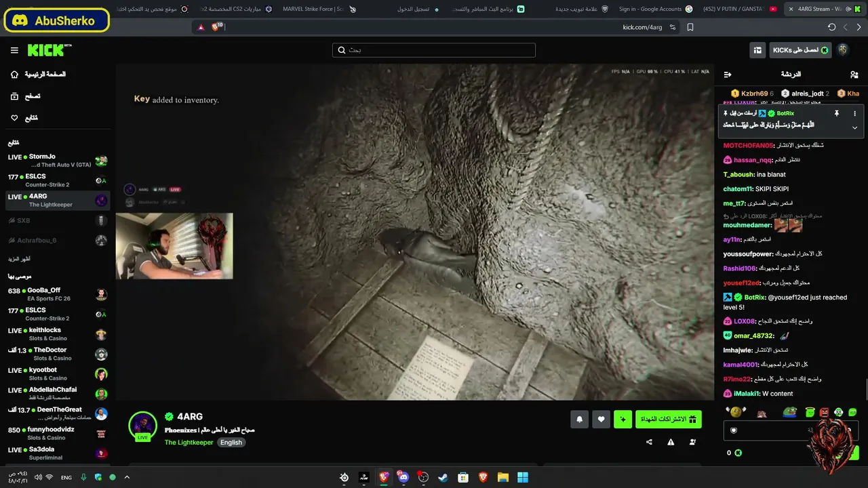
Task: Report the stream via warning icon
Action: [671, 442]
